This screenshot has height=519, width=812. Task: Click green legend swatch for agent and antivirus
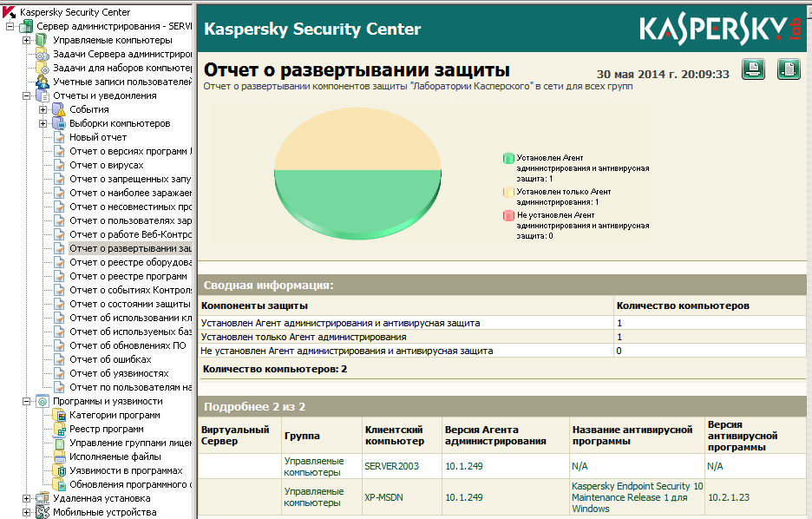point(508,158)
